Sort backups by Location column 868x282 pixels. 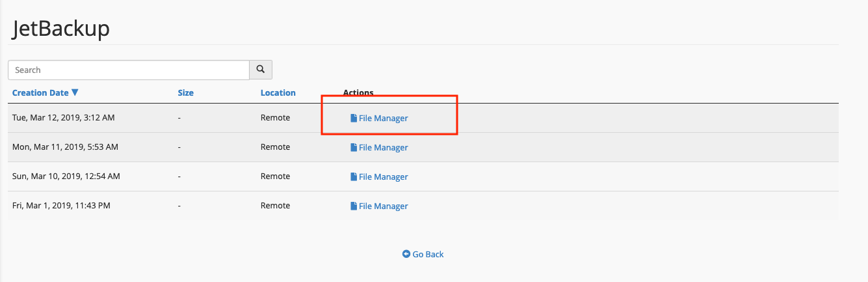[278, 92]
